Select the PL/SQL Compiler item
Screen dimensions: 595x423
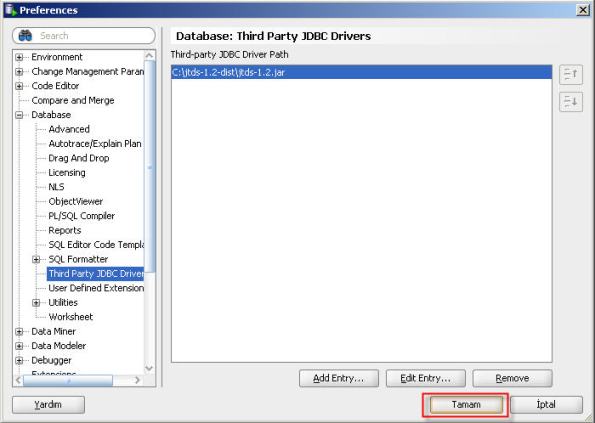coord(81,216)
